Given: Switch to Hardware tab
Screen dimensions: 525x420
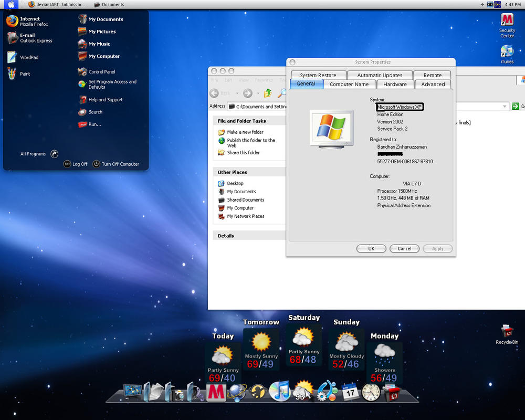Looking at the screenshot, I should [395, 84].
